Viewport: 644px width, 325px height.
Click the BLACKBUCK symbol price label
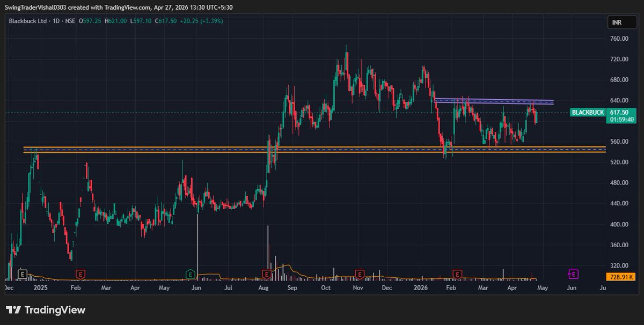[588, 112]
